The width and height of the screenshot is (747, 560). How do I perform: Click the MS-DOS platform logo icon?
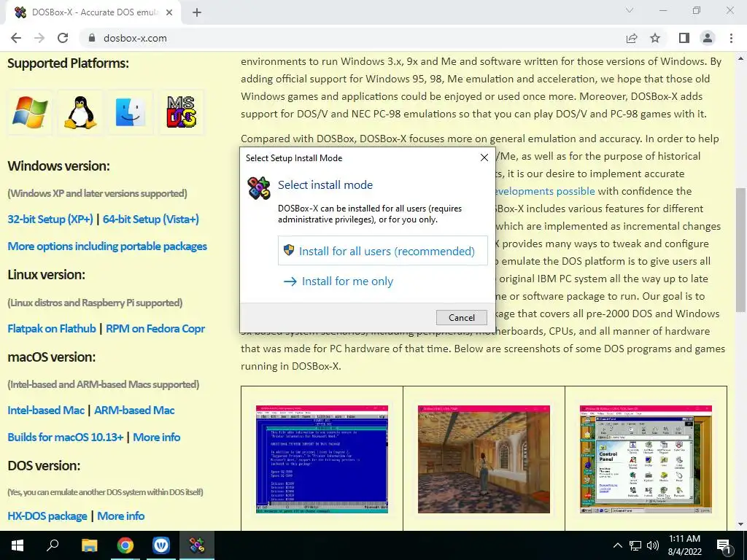(x=182, y=112)
